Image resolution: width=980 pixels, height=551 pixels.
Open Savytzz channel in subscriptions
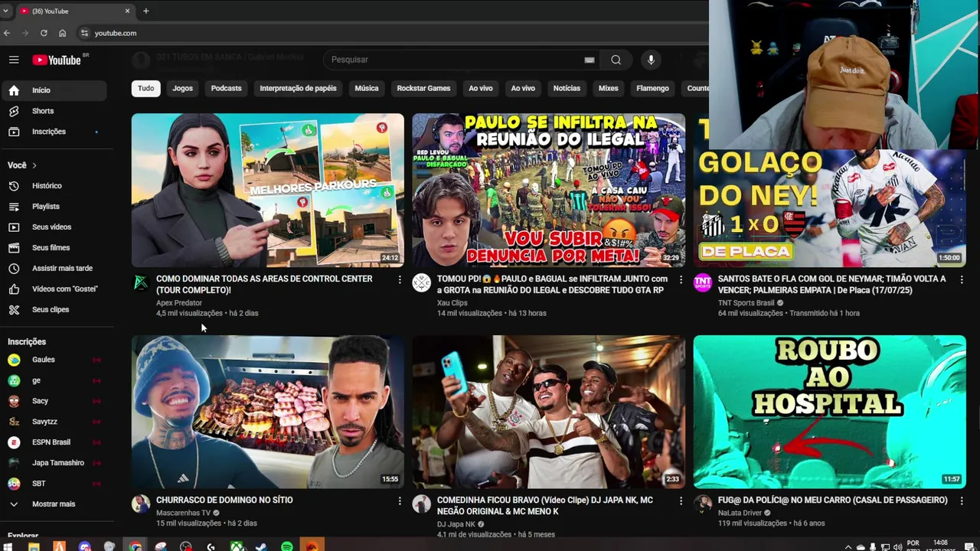54,422
